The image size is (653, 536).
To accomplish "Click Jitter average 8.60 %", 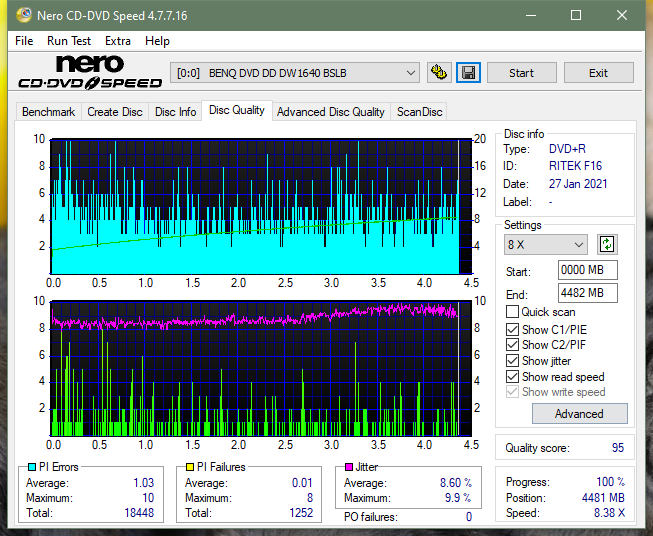I will pyautogui.click(x=456, y=483).
